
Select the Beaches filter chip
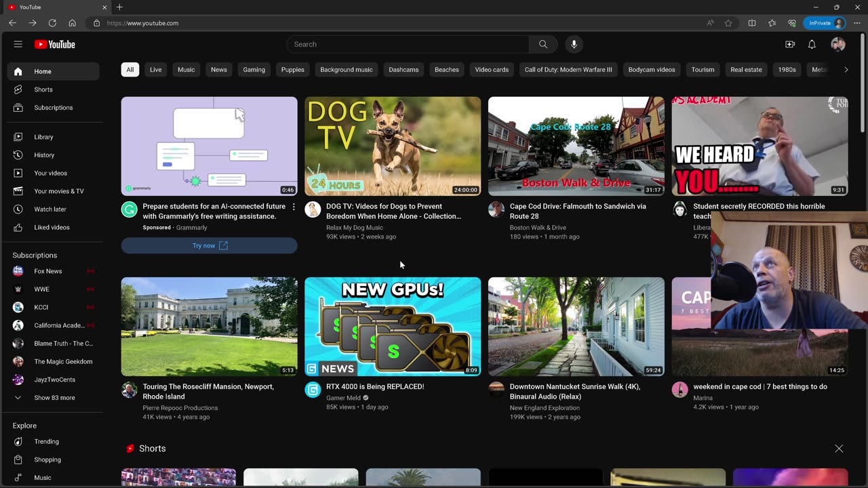[x=447, y=70]
